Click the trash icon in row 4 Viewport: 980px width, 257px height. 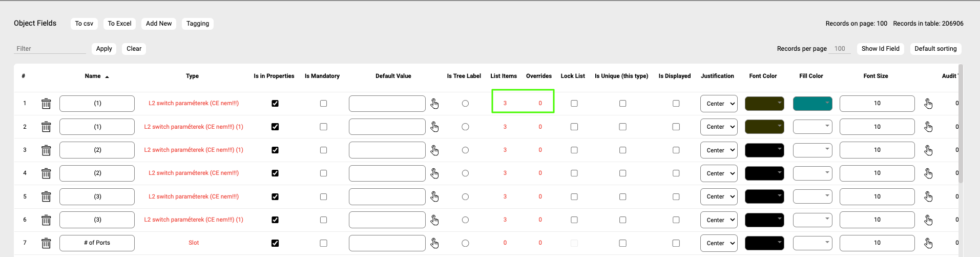click(46, 173)
